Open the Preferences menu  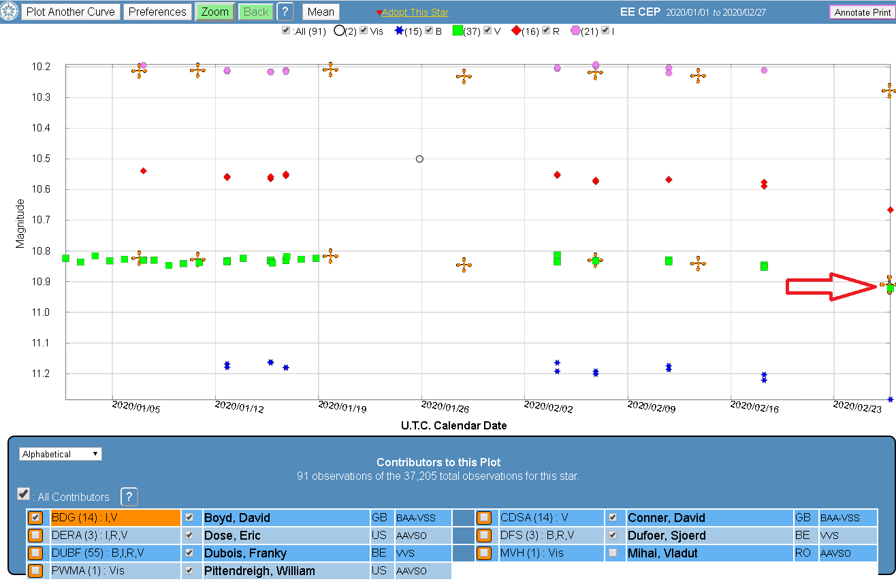[x=157, y=12]
